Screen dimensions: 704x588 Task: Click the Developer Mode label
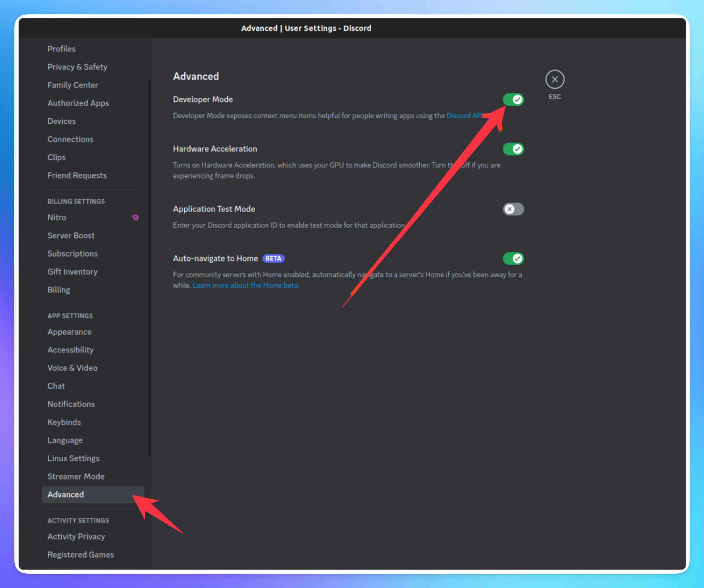click(203, 100)
